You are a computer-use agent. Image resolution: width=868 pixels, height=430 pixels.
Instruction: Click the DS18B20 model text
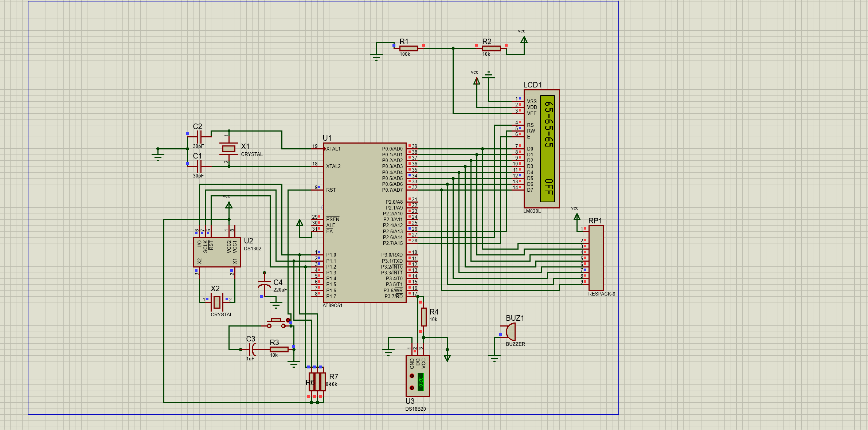[x=415, y=409]
